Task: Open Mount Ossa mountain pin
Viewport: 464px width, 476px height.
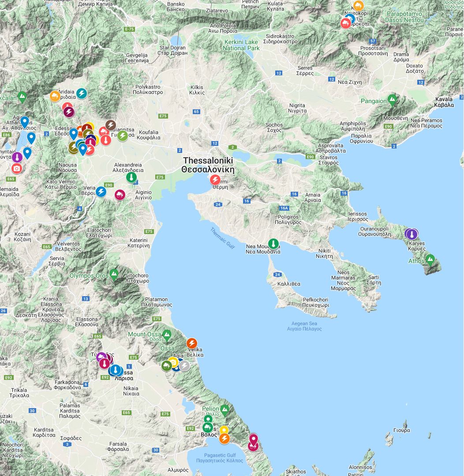Action: (167, 335)
